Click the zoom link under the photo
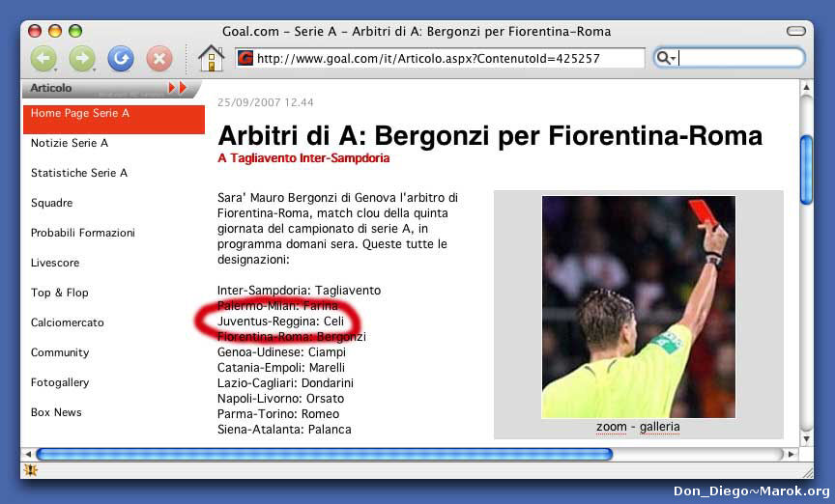The width and height of the screenshot is (835, 504). pyautogui.click(x=611, y=427)
